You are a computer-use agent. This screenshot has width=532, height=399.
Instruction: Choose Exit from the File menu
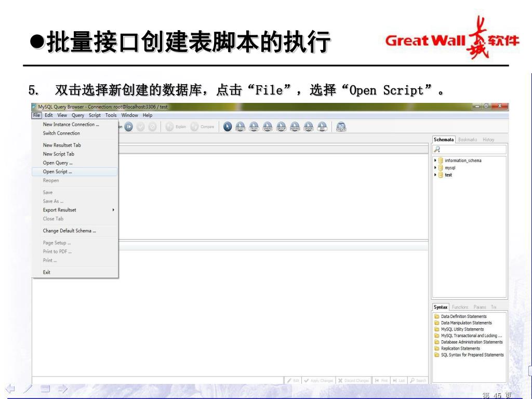coord(75,272)
